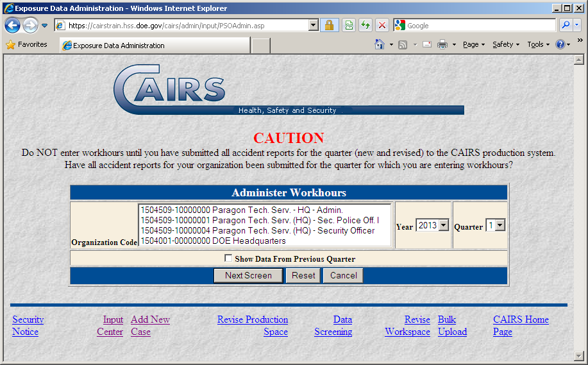Open the Home page icon in command bar
Screen dimensions: 588x365
pos(380,45)
